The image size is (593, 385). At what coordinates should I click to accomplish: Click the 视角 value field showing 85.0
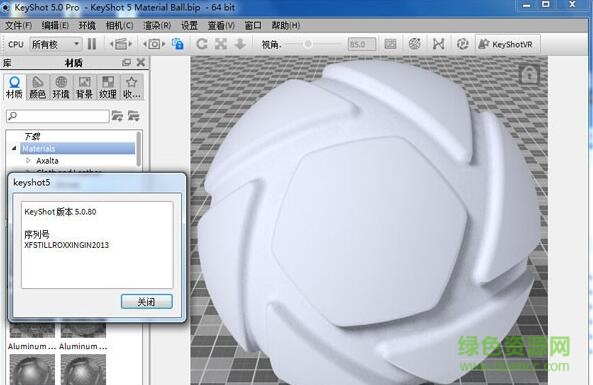click(362, 44)
